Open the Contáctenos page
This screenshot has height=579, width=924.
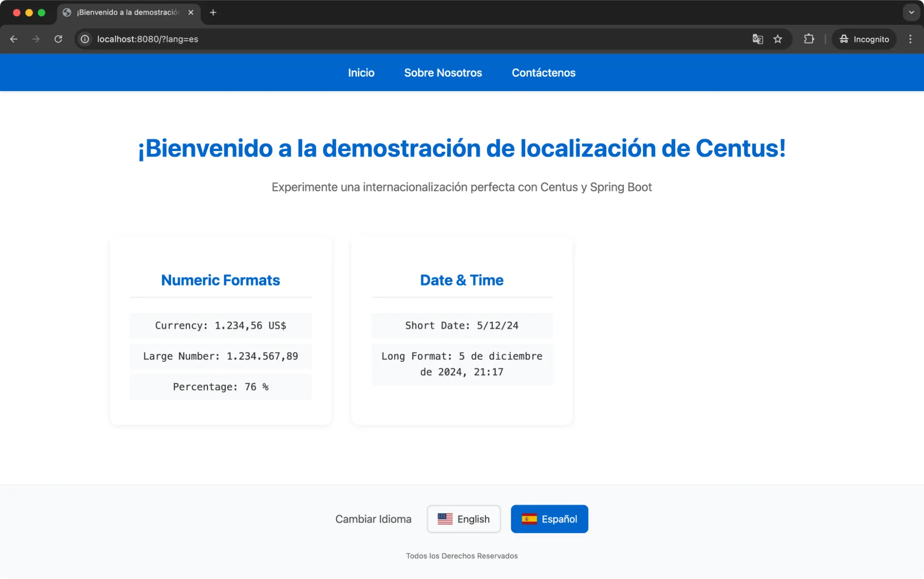[x=543, y=73]
